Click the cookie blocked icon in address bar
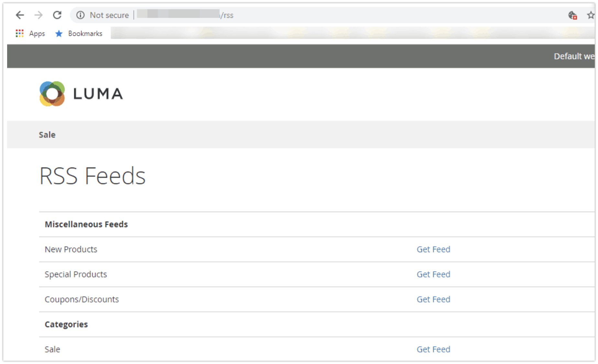Viewport: 598px width, 364px height. point(572,15)
